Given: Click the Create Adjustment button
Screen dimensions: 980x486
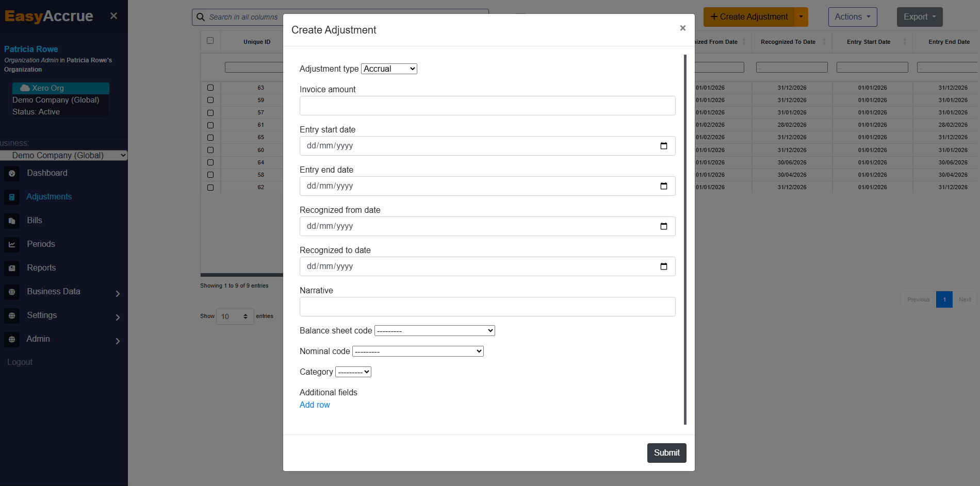Looking at the screenshot, I should coord(749,17).
